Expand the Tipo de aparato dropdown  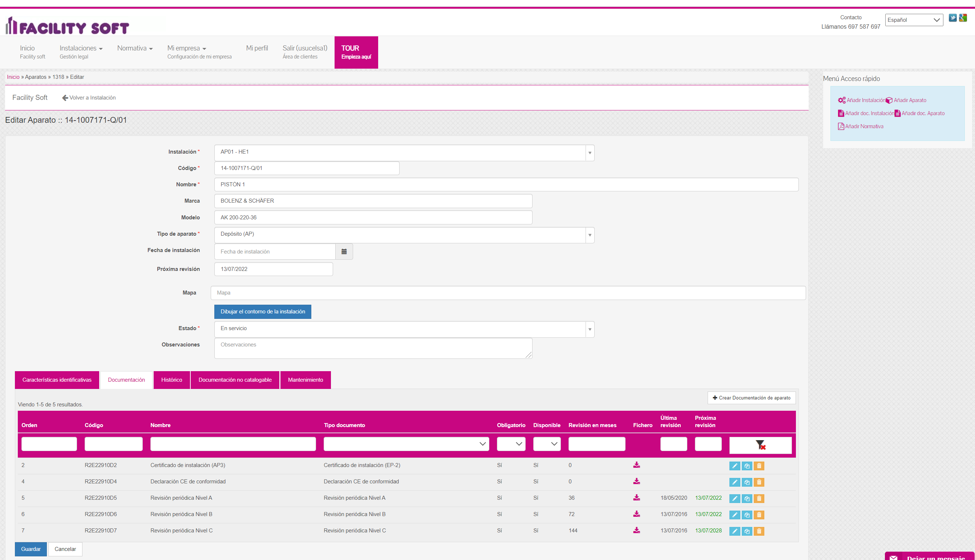589,235
